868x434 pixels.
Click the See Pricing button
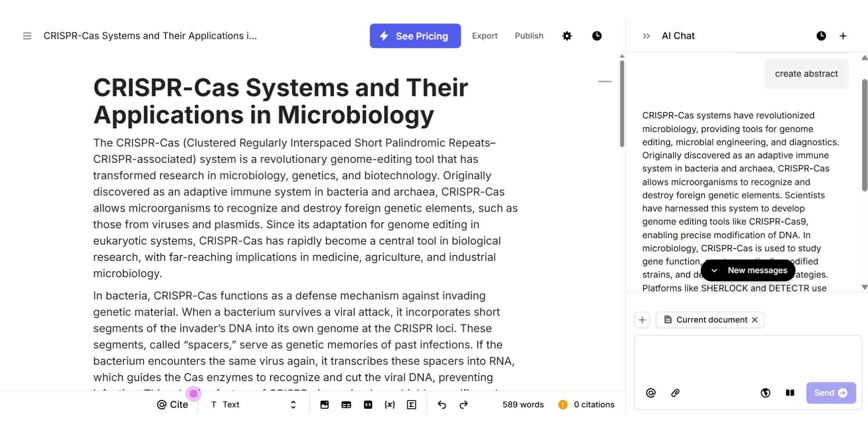click(415, 36)
